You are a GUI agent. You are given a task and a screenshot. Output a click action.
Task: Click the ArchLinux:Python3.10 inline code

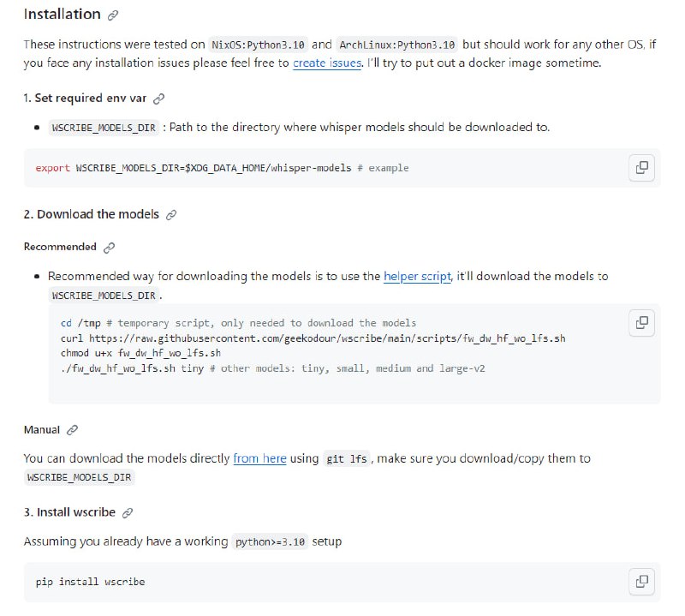coord(396,45)
